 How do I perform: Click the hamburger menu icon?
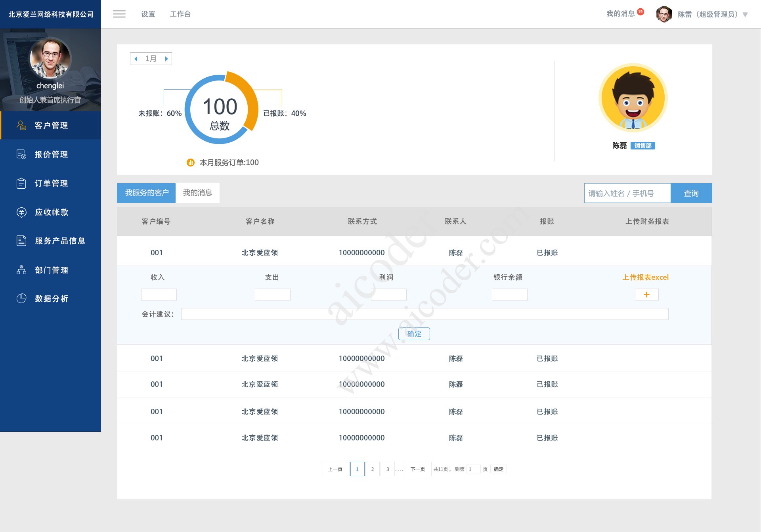click(119, 13)
